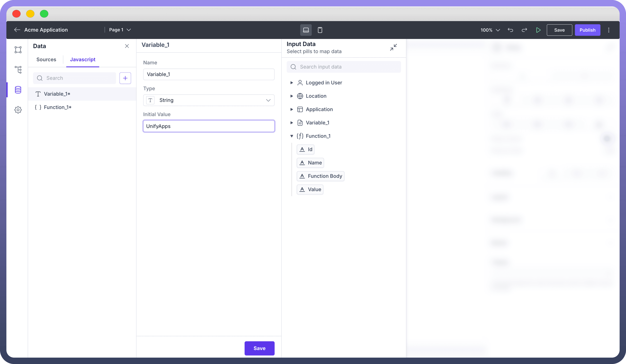626x364 pixels.
Task: Click the undo arrow icon
Action: pyautogui.click(x=510, y=30)
